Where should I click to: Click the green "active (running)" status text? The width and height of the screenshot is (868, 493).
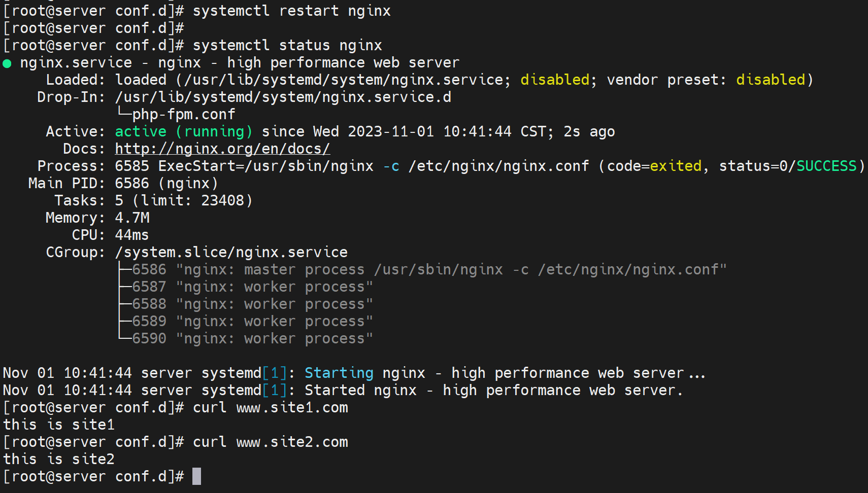[183, 131]
